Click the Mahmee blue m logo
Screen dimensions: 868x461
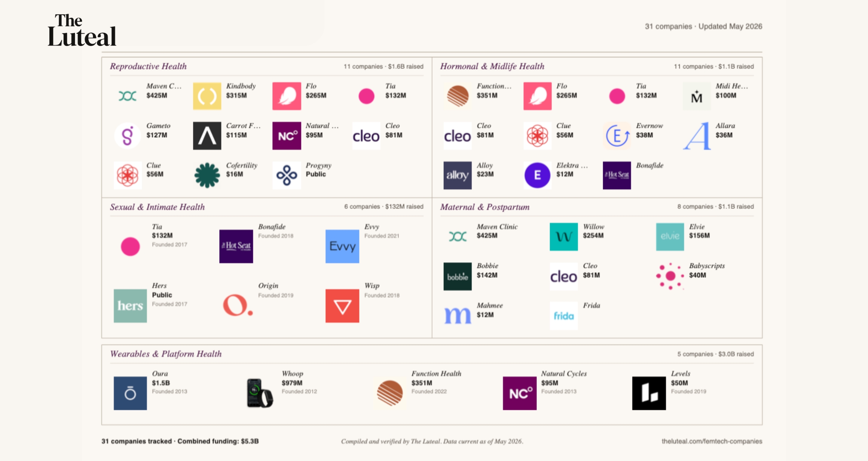[x=457, y=316]
